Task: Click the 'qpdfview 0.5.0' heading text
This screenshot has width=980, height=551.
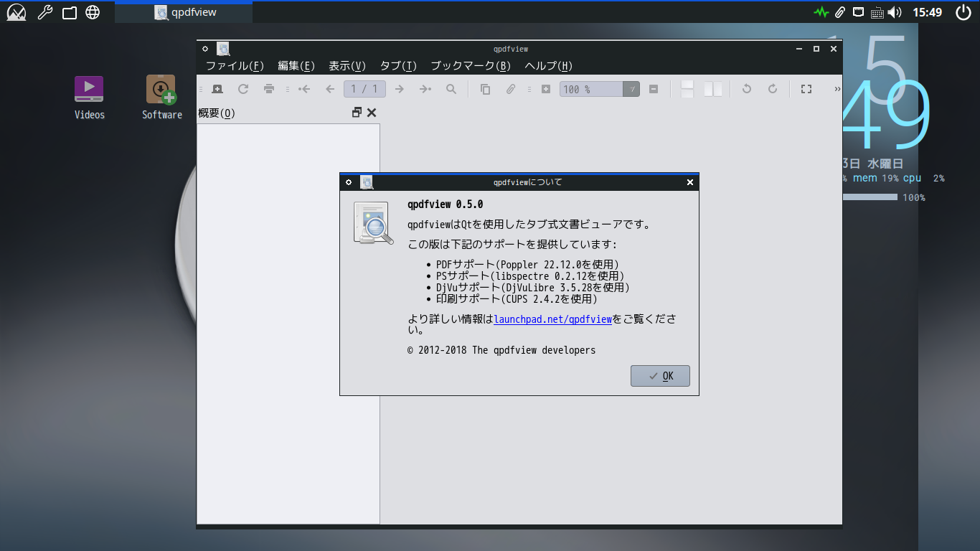Action: (445, 204)
